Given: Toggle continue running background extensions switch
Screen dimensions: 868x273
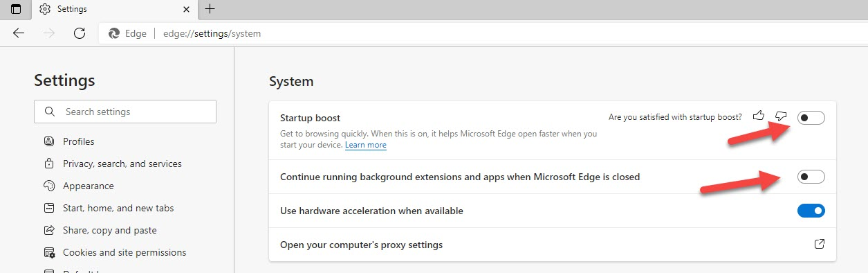Looking at the screenshot, I should click(811, 177).
